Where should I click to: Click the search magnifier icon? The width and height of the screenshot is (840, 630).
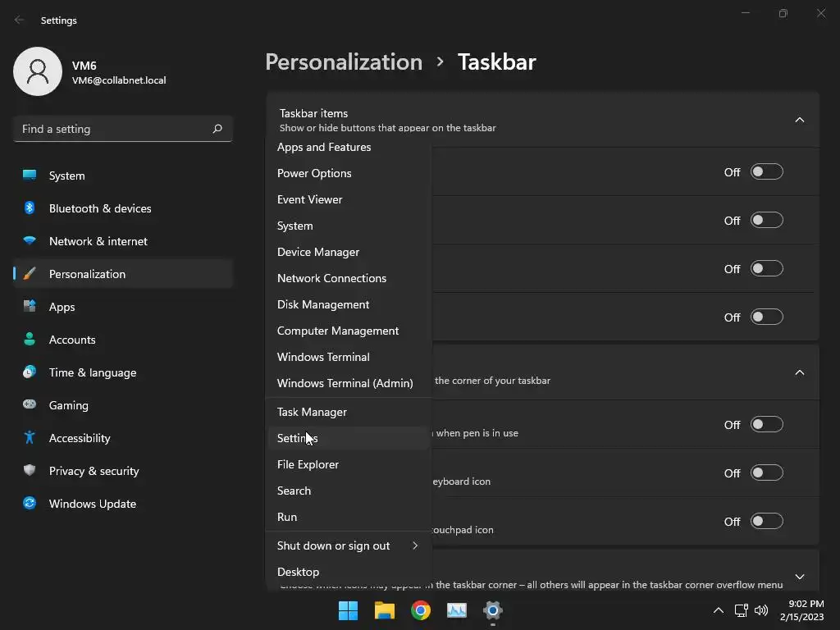pos(217,129)
